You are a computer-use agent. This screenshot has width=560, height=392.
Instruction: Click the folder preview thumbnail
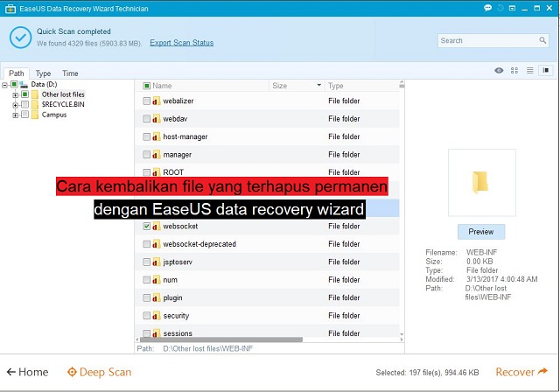click(x=482, y=182)
